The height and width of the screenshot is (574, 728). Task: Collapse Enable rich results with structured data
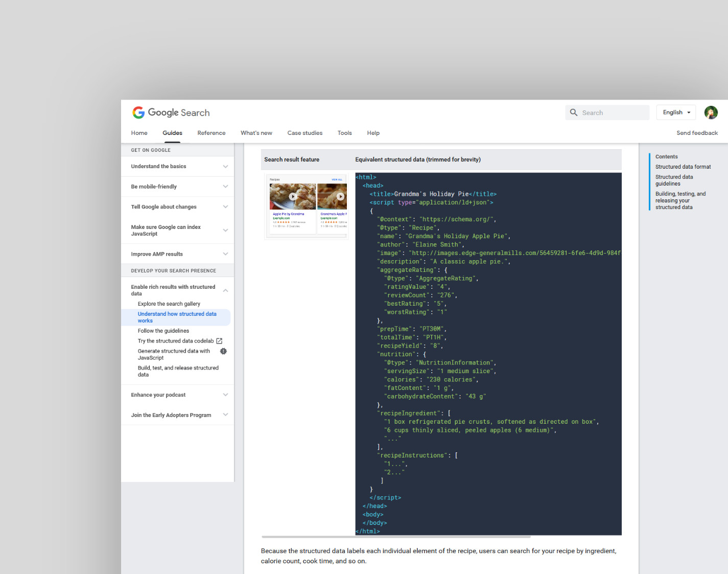(225, 290)
